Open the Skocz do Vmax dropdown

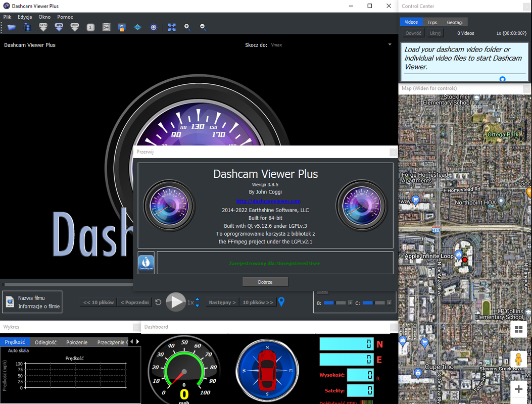pos(390,45)
